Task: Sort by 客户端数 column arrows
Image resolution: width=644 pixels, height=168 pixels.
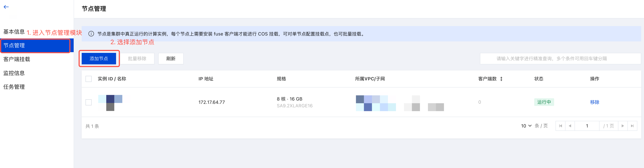Action: [501, 79]
